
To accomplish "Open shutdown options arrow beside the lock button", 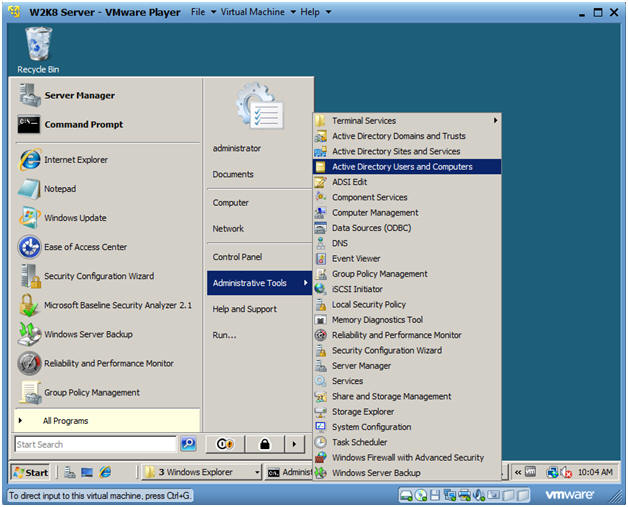I will tap(294, 444).
